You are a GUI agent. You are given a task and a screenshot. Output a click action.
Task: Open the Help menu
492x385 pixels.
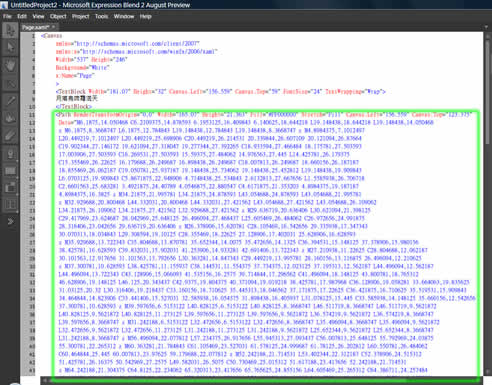coord(145,16)
